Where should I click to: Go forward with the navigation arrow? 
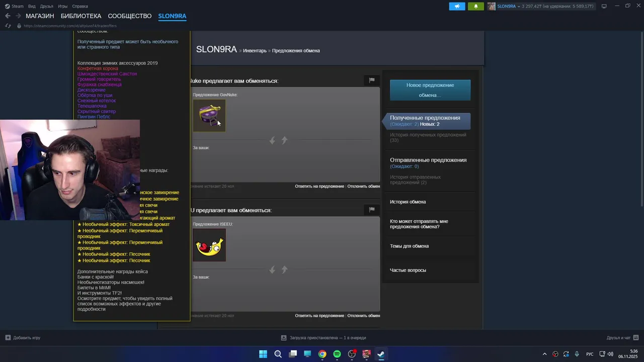pos(18,16)
